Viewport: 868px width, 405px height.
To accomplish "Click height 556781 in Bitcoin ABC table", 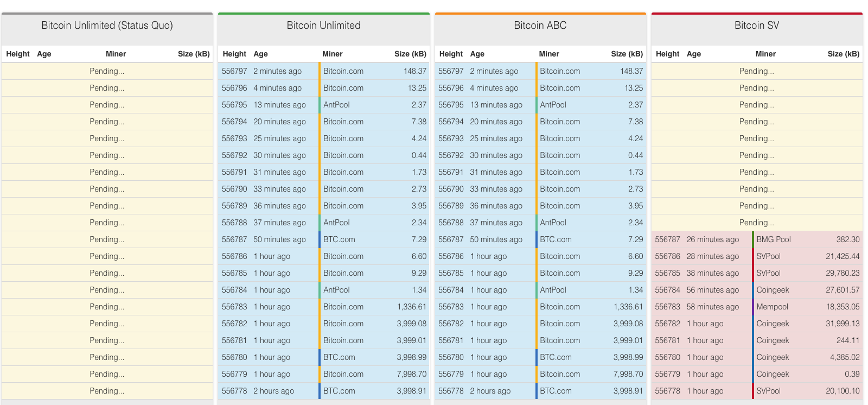I will [x=451, y=340].
